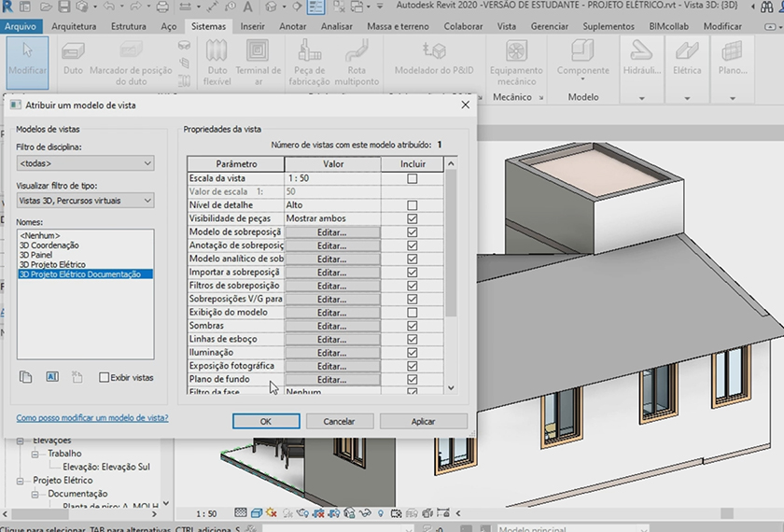784x532 pixels.
Task: Check the Incluir box for Escala da vista
Action: tap(412, 178)
